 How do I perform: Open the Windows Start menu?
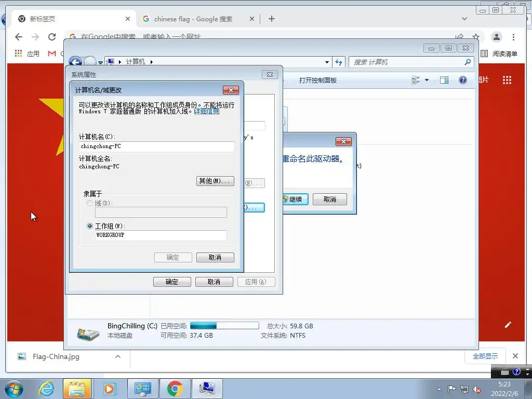pyautogui.click(x=14, y=389)
